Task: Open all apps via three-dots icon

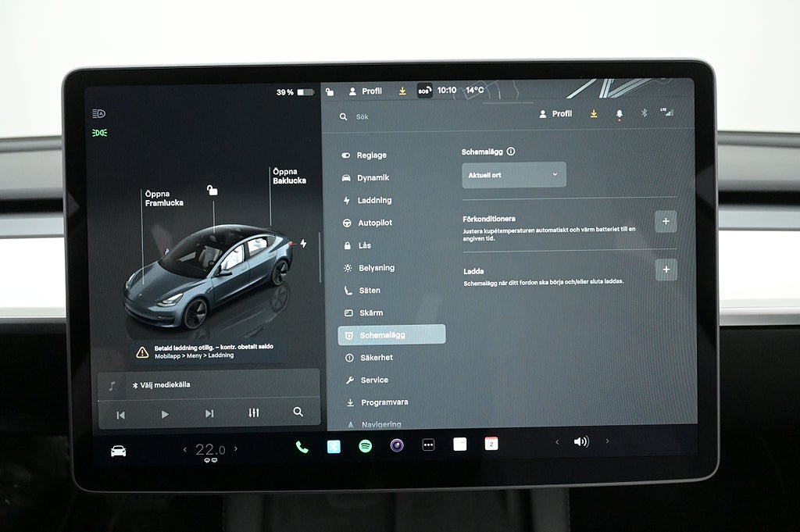Action: (x=428, y=445)
